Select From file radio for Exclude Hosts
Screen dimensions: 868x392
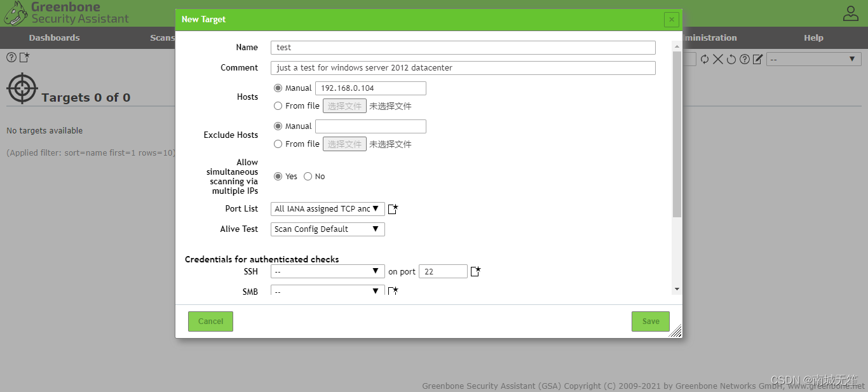pos(278,144)
